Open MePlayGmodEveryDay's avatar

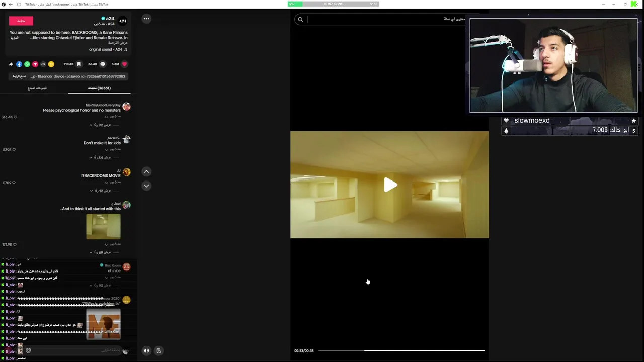point(126,107)
